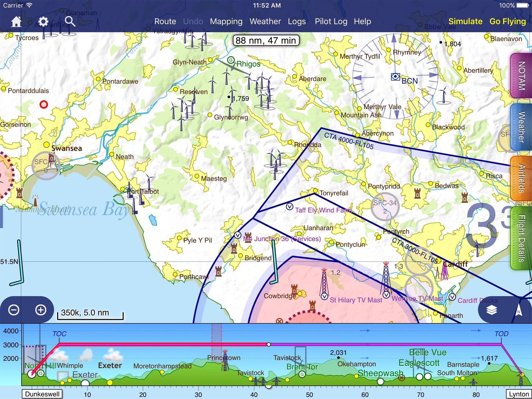Tap the greyed Undo item
532x399 pixels.
point(193,22)
